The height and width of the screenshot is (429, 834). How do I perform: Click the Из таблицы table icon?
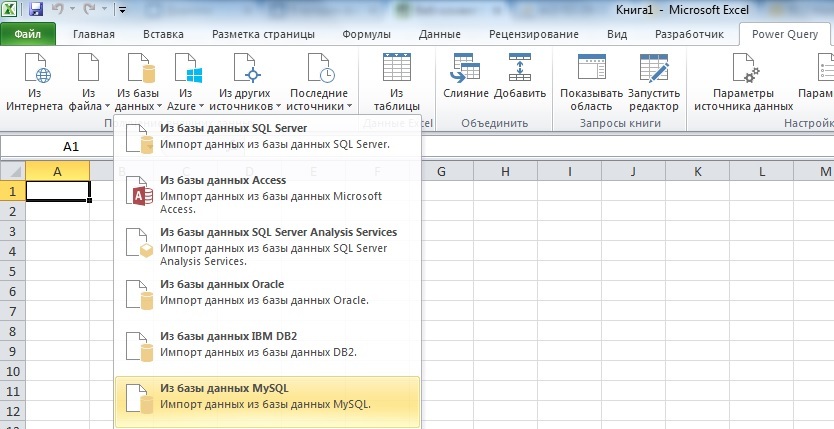(397, 67)
